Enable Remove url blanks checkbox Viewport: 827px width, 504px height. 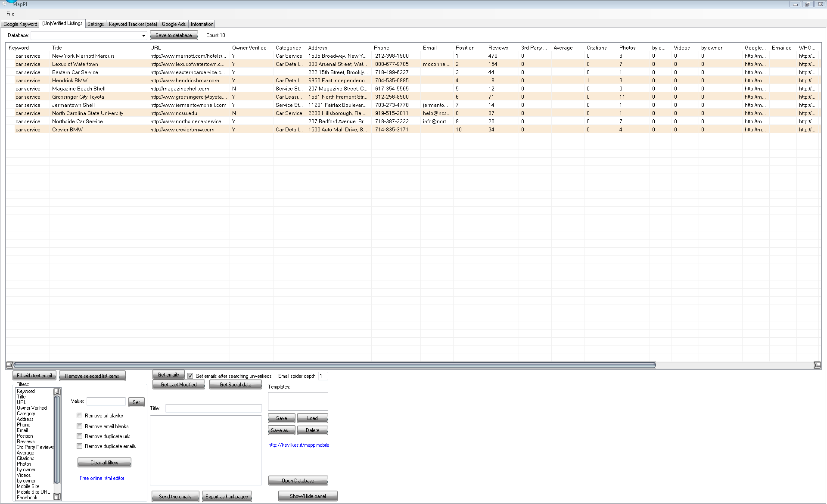click(x=79, y=416)
